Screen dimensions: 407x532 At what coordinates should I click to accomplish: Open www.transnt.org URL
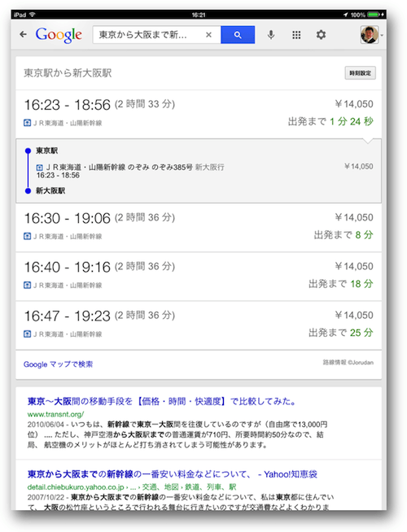(x=55, y=414)
